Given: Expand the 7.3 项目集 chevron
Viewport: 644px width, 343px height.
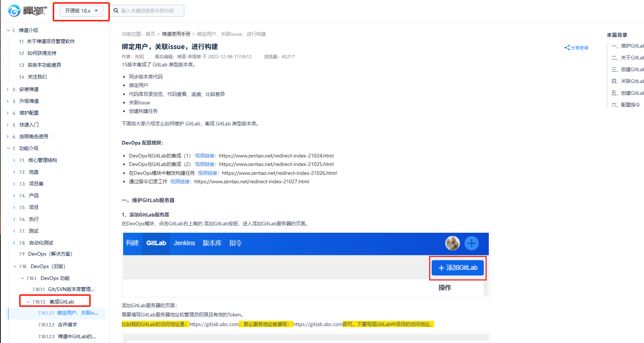Looking at the screenshot, I should pos(15,184).
